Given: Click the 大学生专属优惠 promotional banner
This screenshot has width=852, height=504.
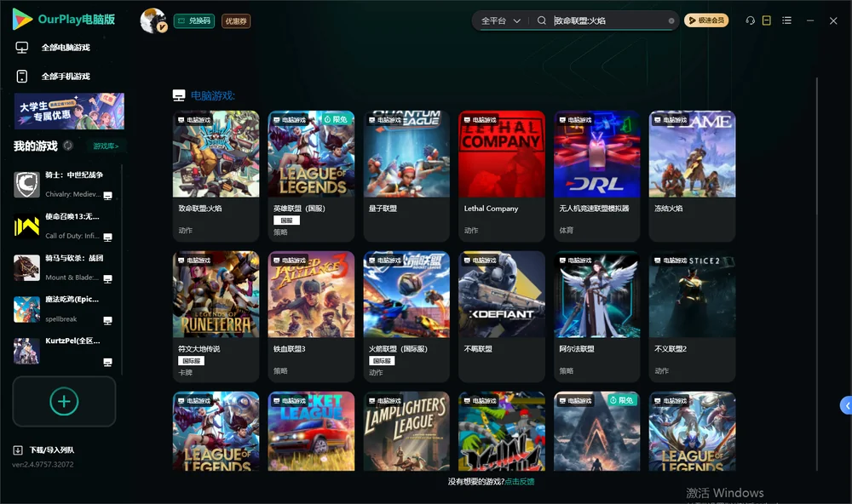Looking at the screenshot, I should pyautogui.click(x=70, y=112).
